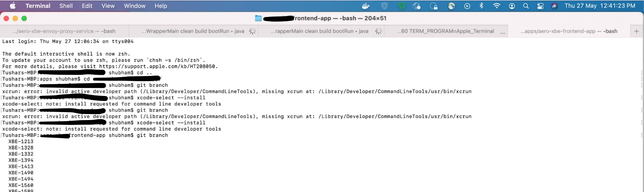Switch to apps/aero-xbe-frontend-app bash tab

coord(569,31)
